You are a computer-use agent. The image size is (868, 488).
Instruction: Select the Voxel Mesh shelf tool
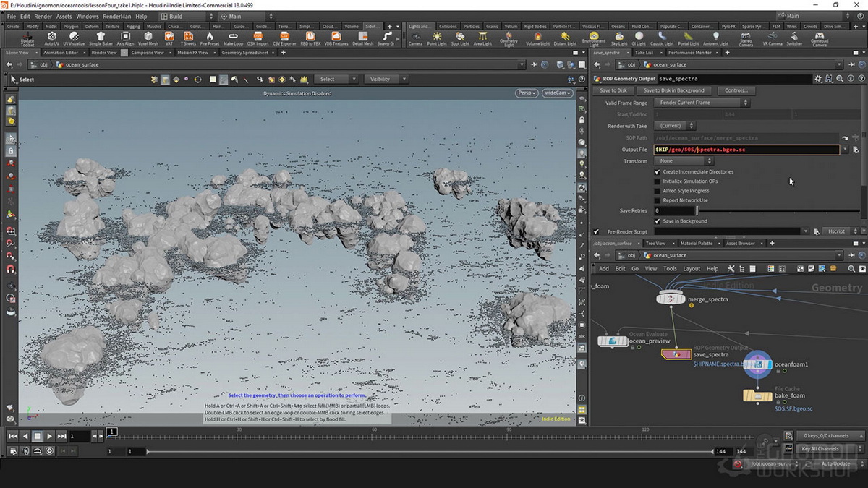click(148, 38)
